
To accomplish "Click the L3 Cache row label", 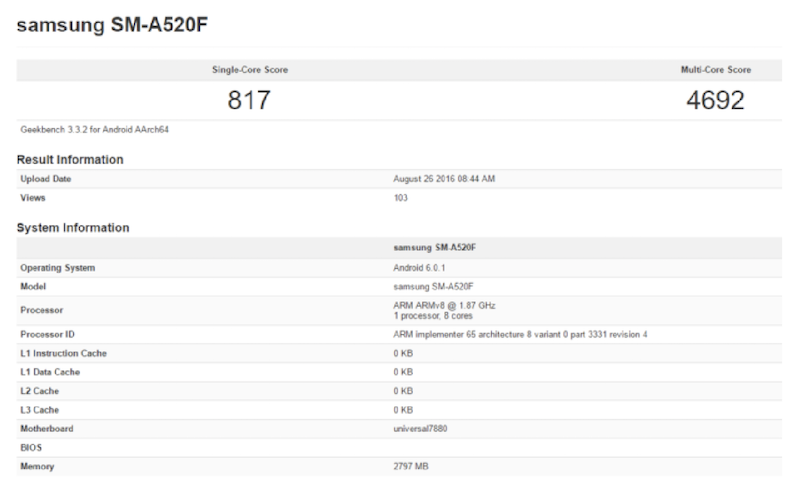I will 41,410.
